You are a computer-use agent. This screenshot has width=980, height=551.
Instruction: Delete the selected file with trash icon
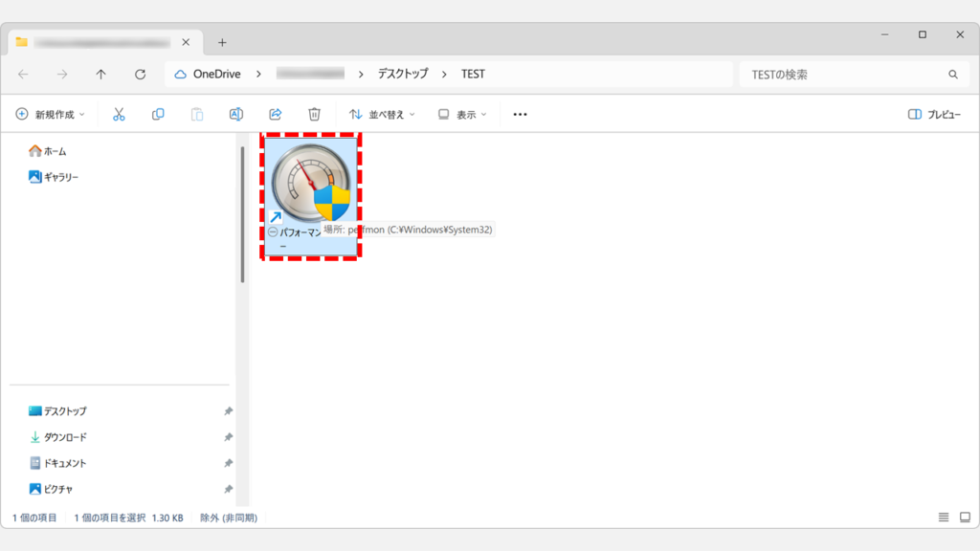coord(313,114)
